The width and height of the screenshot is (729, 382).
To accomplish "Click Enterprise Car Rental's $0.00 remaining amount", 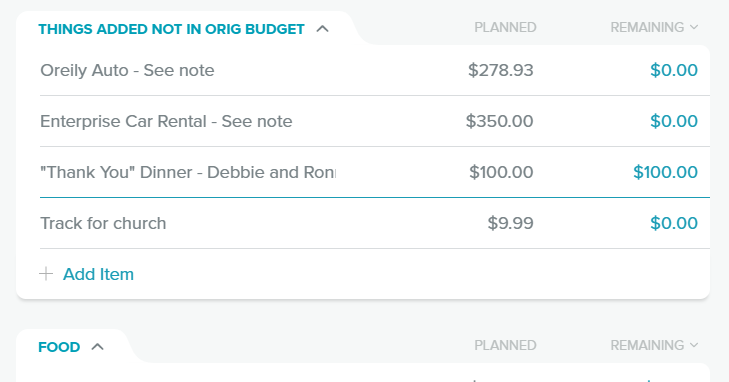I will pos(674,121).
